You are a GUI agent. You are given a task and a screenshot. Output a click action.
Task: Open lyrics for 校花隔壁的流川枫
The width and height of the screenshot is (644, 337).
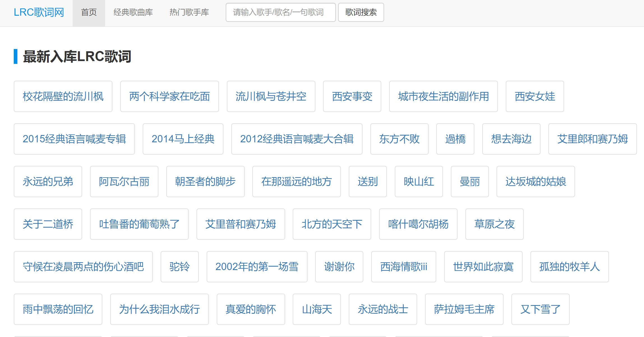click(x=63, y=96)
